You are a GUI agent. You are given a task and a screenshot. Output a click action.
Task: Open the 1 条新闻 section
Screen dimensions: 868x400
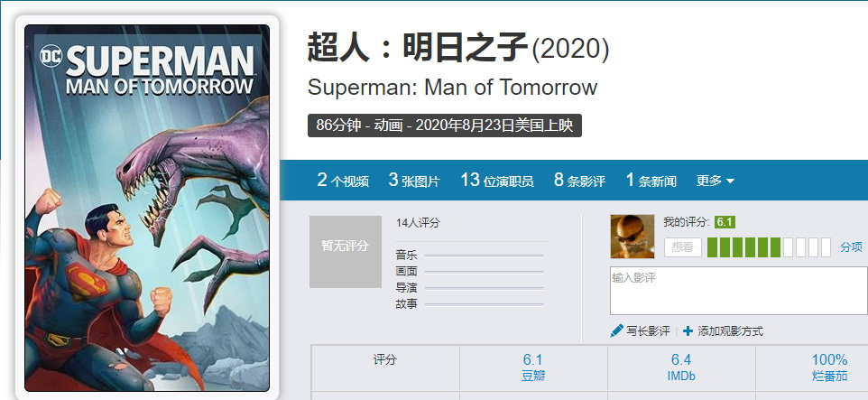pos(651,180)
